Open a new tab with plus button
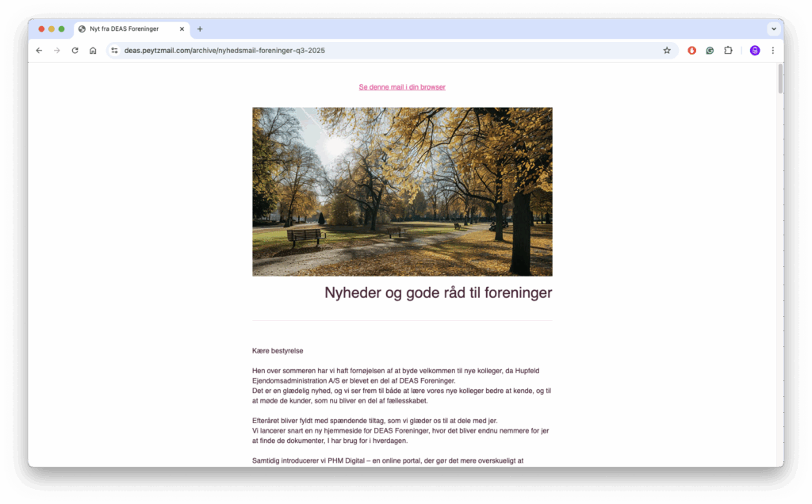Image resolution: width=812 pixels, height=504 pixels. click(x=200, y=29)
